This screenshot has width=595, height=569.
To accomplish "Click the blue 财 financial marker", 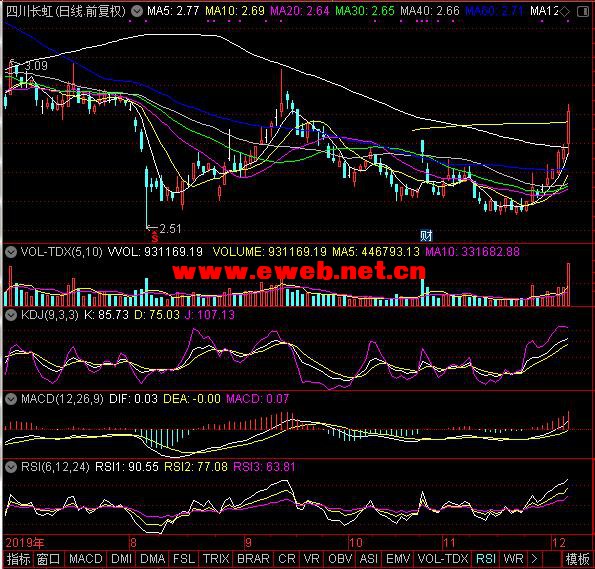I will click(x=426, y=236).
